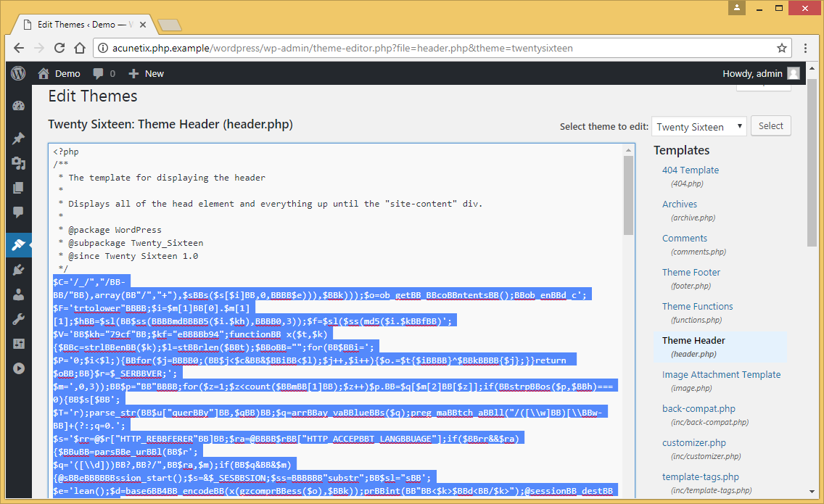Click the "Edit Themes" page heading
Viewport: 824px width, 504px height.
93,96
